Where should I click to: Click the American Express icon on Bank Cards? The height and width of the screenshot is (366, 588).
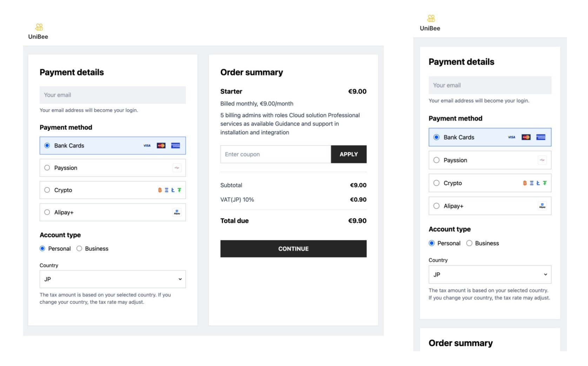175,145
